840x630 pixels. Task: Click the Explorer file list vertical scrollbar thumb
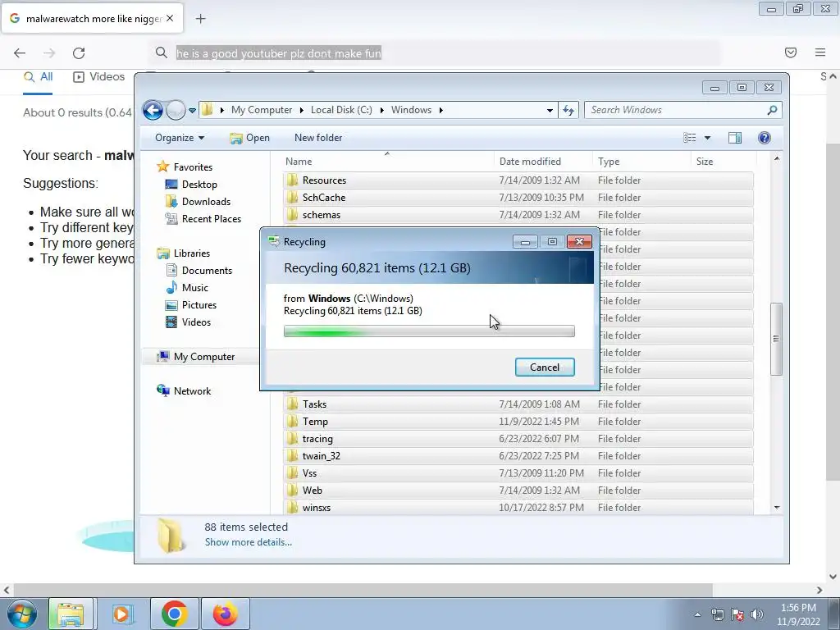point(777,339)
